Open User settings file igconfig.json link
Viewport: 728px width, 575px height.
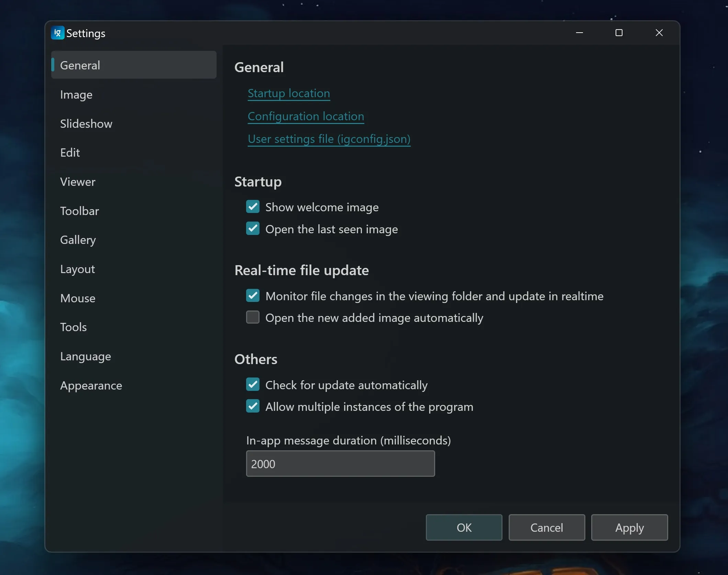coord(329,139)
